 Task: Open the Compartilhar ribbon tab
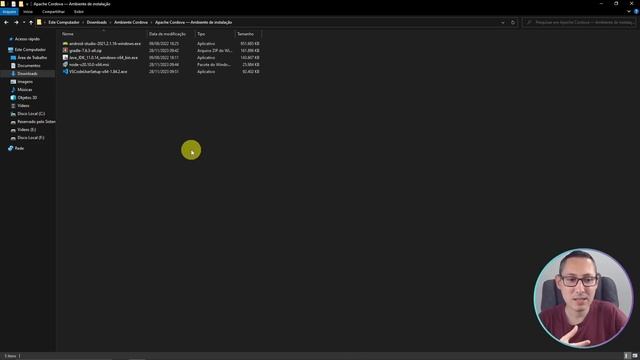(x=53, y=12)
